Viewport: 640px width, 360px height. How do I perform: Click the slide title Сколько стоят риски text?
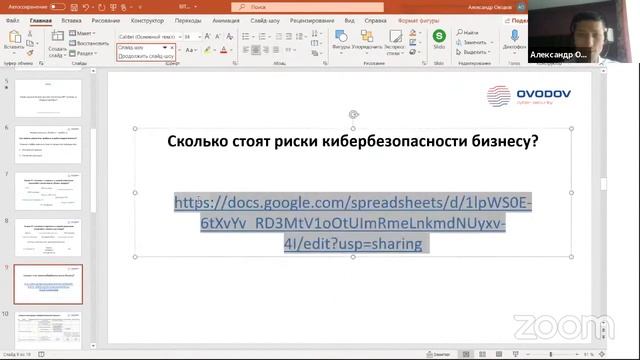pyautogui.click(x=353, y=141)
